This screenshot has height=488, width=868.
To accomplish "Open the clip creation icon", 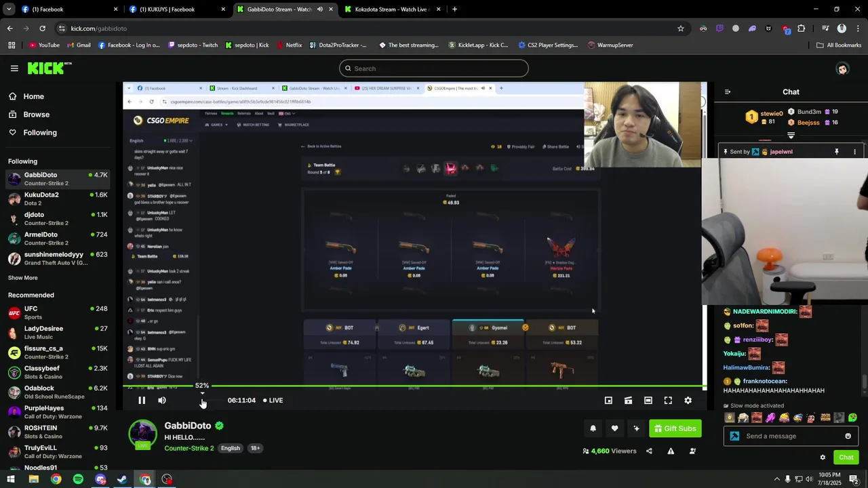I will pos(629,401).
